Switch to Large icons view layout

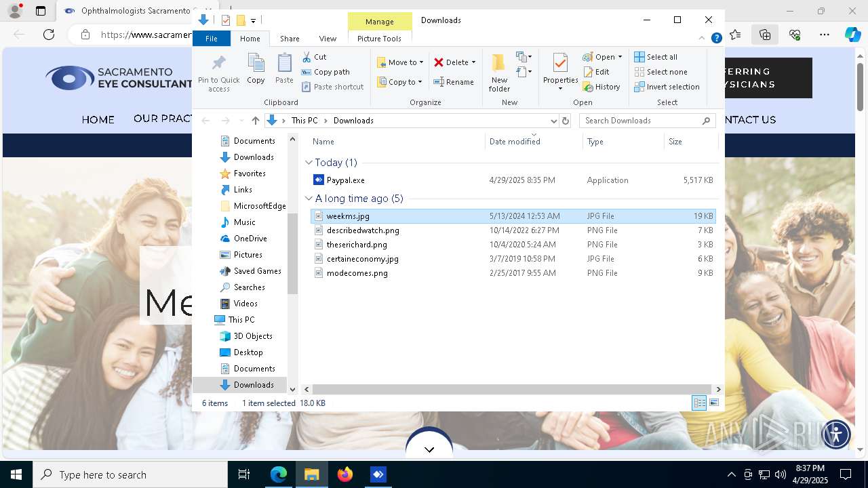[713, 403]
